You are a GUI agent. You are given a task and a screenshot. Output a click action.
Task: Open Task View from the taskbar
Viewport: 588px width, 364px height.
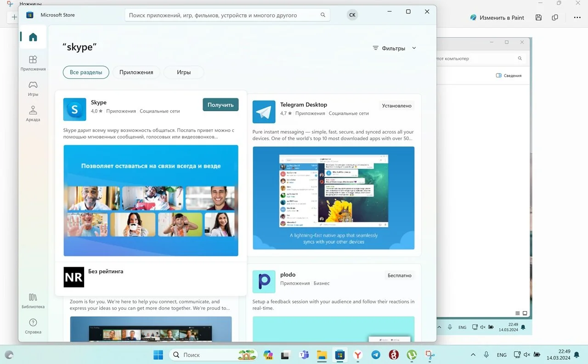(285, 355)
